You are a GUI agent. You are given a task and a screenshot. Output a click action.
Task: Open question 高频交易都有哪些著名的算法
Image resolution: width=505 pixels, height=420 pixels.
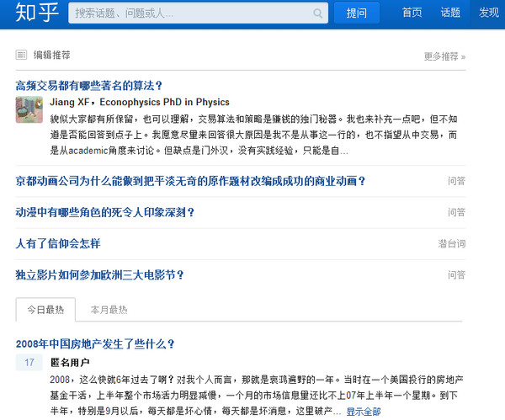[88, 85]
